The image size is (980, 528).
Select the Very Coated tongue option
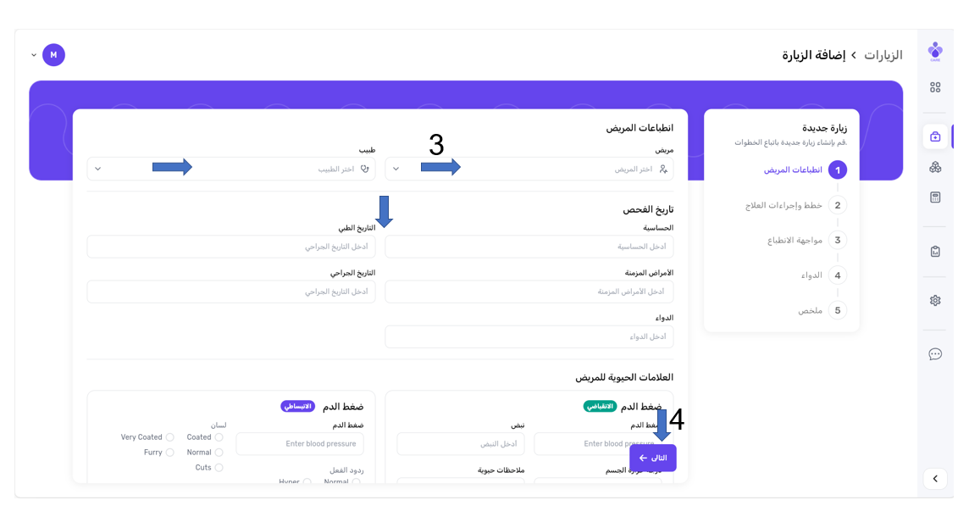point(169,437)
